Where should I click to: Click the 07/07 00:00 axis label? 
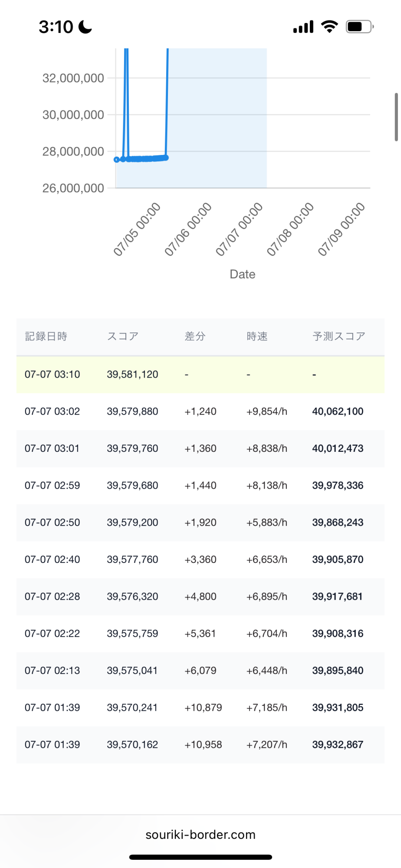click(240, 229)
